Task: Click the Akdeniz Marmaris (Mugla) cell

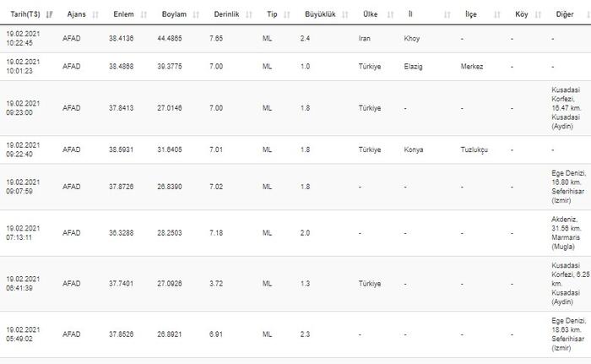Action: click(x=565, y=233)
